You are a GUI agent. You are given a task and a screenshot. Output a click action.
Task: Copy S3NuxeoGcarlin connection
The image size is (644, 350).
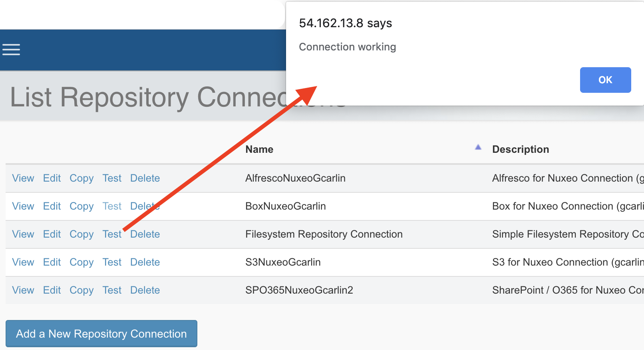81,262
